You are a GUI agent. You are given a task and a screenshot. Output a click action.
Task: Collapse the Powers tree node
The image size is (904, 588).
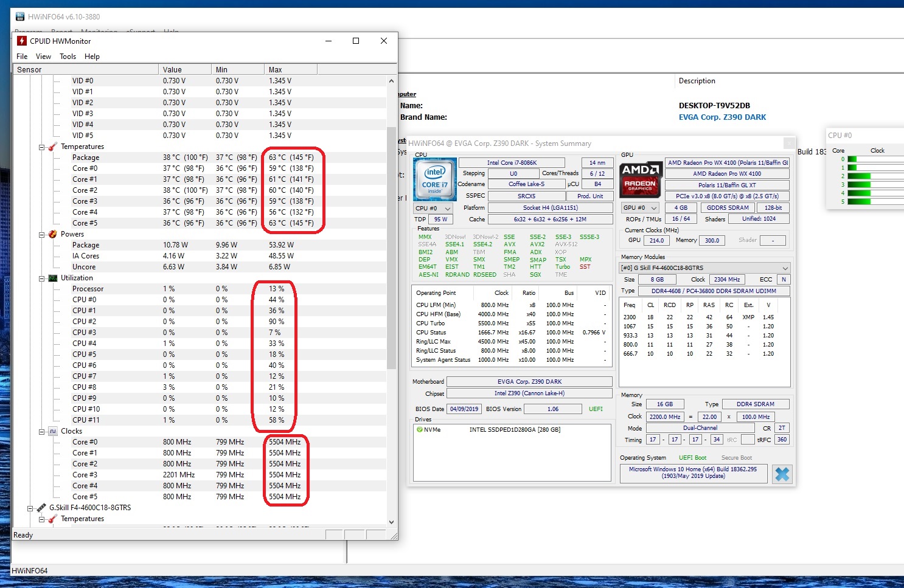(x=42, y=235)
